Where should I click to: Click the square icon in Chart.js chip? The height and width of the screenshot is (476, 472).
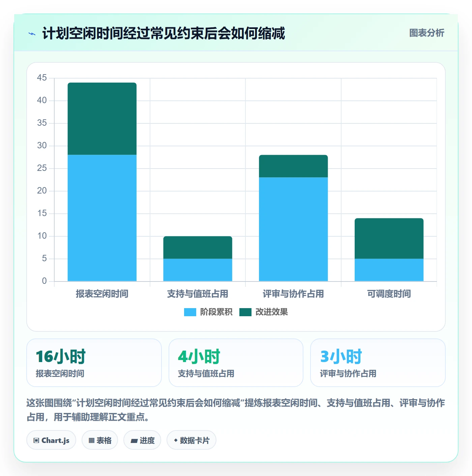(36, 441)
